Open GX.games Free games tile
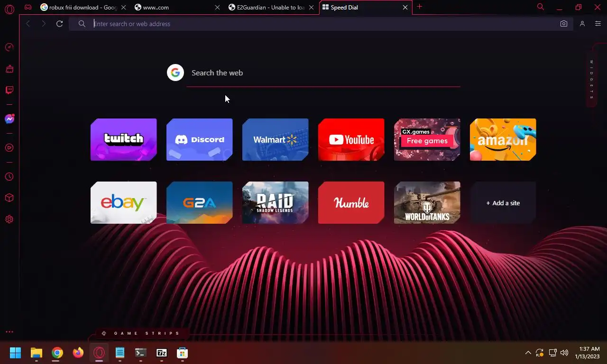Image resolution: width=607 pixels, height=364 pixels. tap(427, 139)
